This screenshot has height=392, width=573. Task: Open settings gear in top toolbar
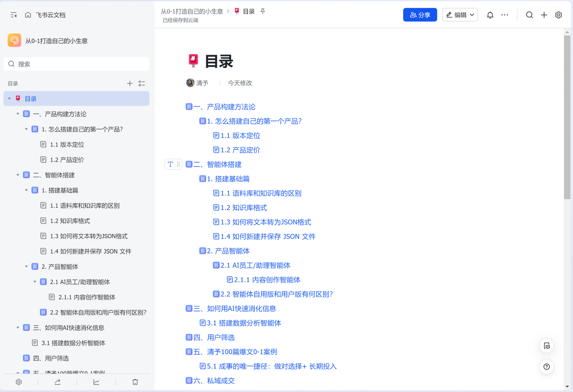coord(558,15)
